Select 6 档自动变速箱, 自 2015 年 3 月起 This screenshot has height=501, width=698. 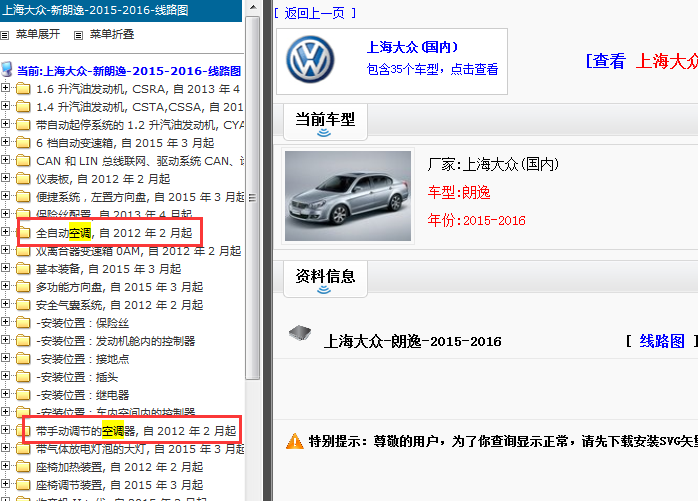point(125,143)
